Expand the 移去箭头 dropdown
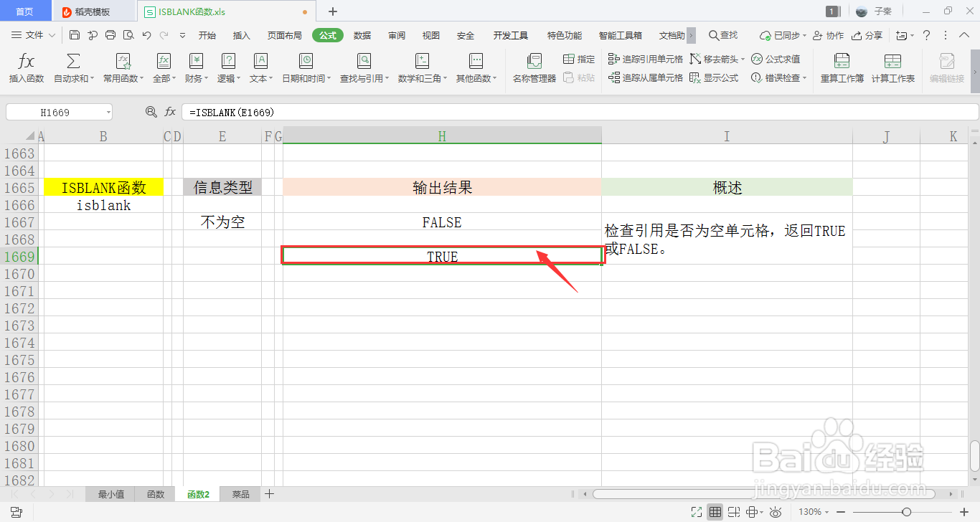980x522 pixels. pyautogui.click(x=743, y=60)
